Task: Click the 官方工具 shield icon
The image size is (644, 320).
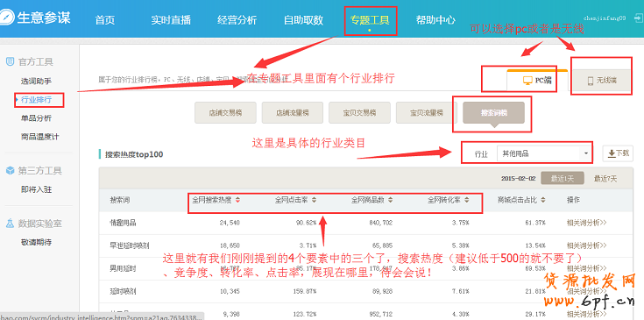Action: 10,61
